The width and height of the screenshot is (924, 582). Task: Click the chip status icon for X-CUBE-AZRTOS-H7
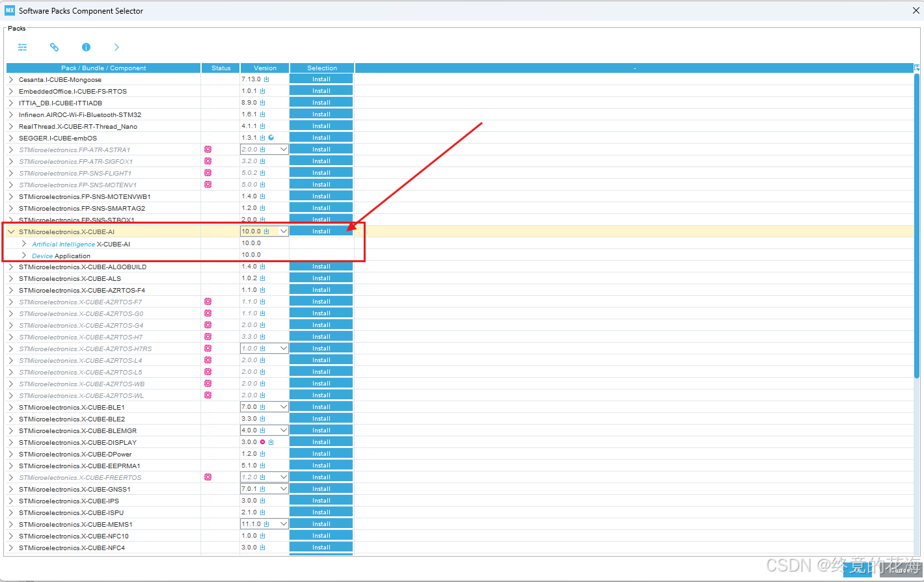pyautogui.click(x=208, y=337)
